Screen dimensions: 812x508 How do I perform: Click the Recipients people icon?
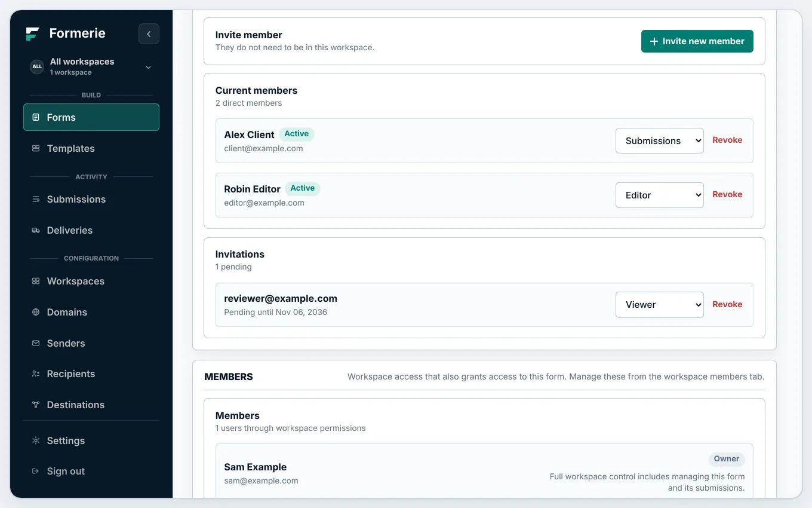(x=36, y=374)
